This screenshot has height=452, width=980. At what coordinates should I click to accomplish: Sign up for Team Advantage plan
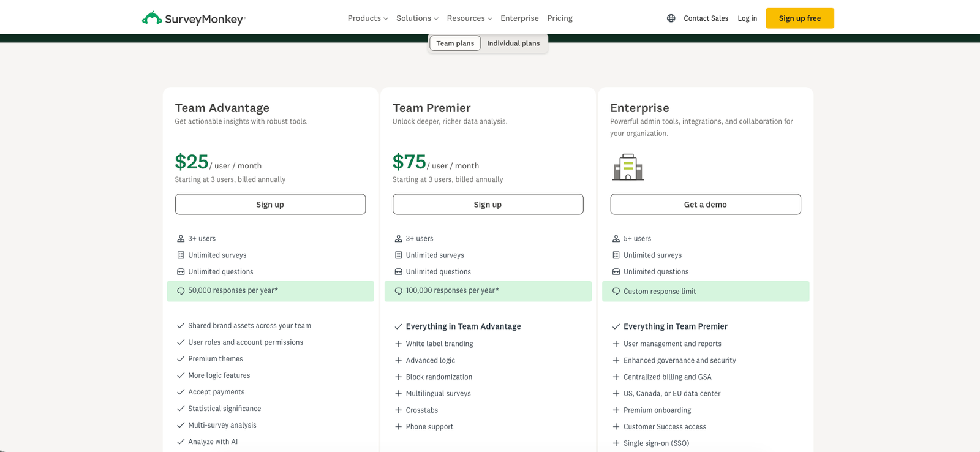[270, 205]
